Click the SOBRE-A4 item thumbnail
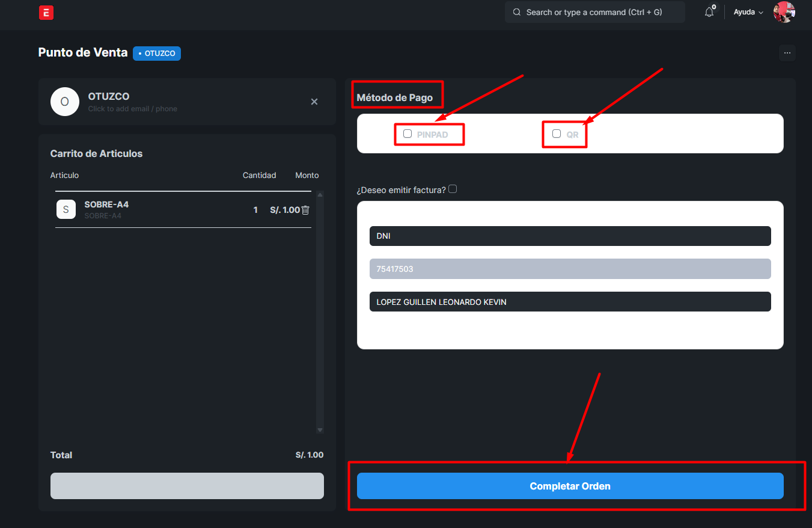 (x=66, y=209)
